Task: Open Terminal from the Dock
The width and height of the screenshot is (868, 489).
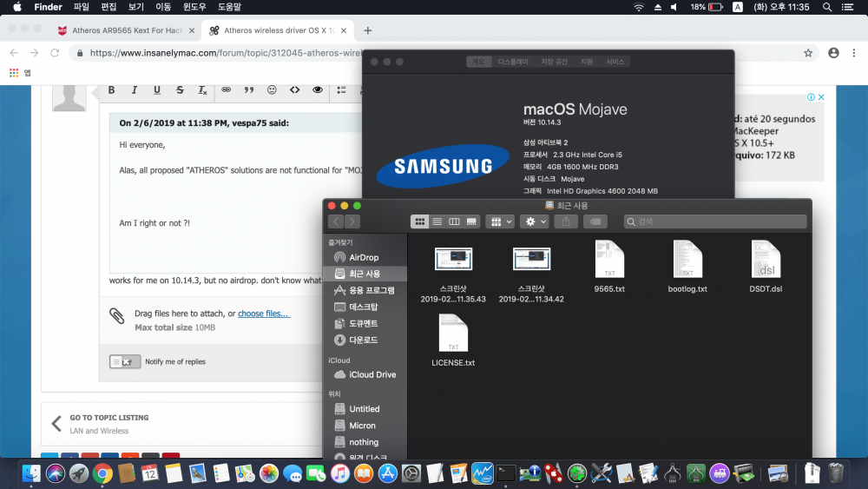Action: (505, 473)
